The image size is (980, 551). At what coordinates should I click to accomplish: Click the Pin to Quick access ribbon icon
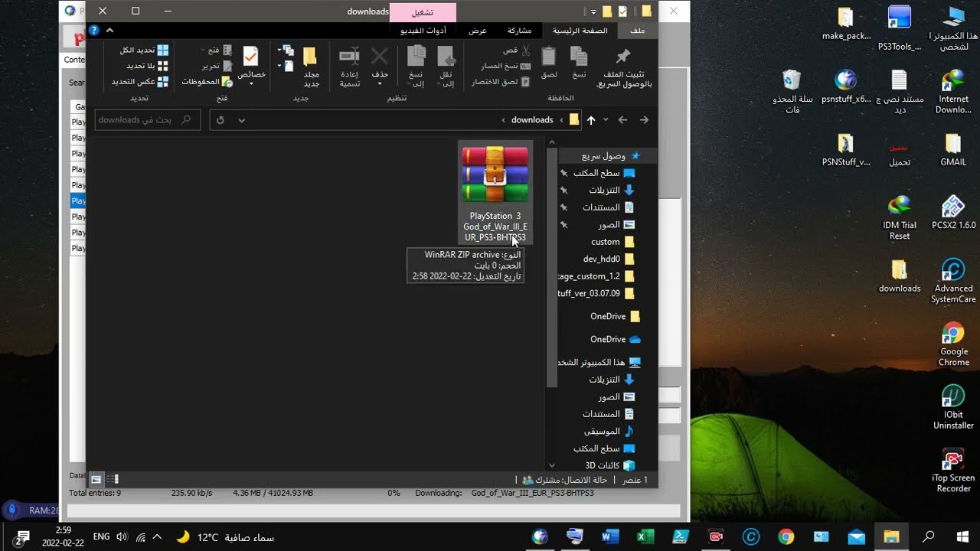coord(623,57)
